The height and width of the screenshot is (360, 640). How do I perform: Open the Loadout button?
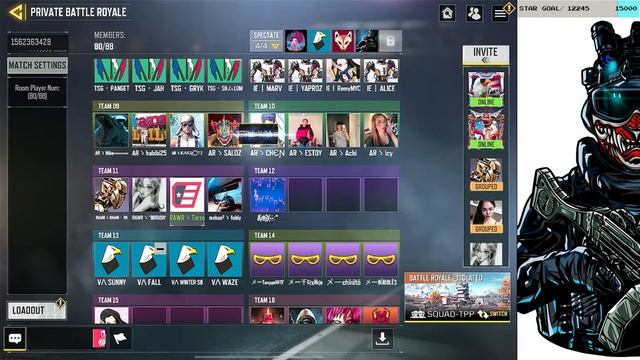pyautogui.click(x=36, y=311)
